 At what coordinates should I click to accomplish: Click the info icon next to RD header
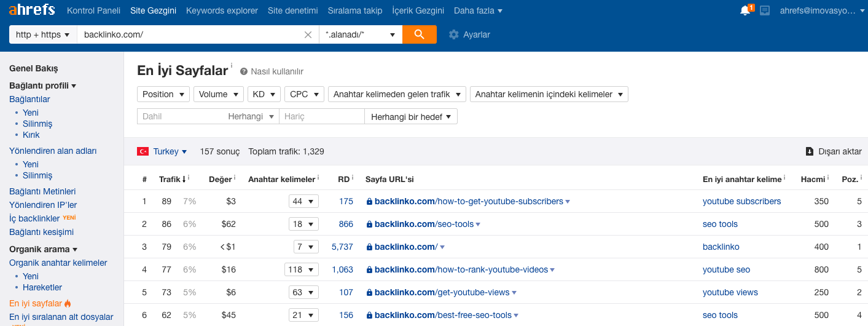(x=354, y=178)
